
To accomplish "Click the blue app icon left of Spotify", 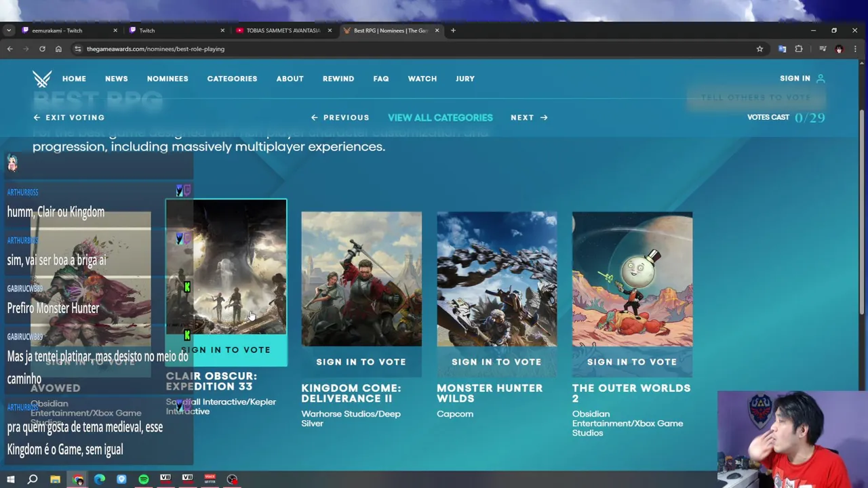I will click(x=121, y=480).
